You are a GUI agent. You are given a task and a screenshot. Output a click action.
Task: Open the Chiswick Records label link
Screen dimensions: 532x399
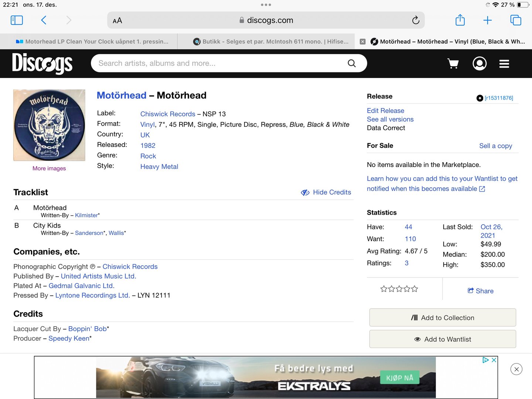click(168, 114)
